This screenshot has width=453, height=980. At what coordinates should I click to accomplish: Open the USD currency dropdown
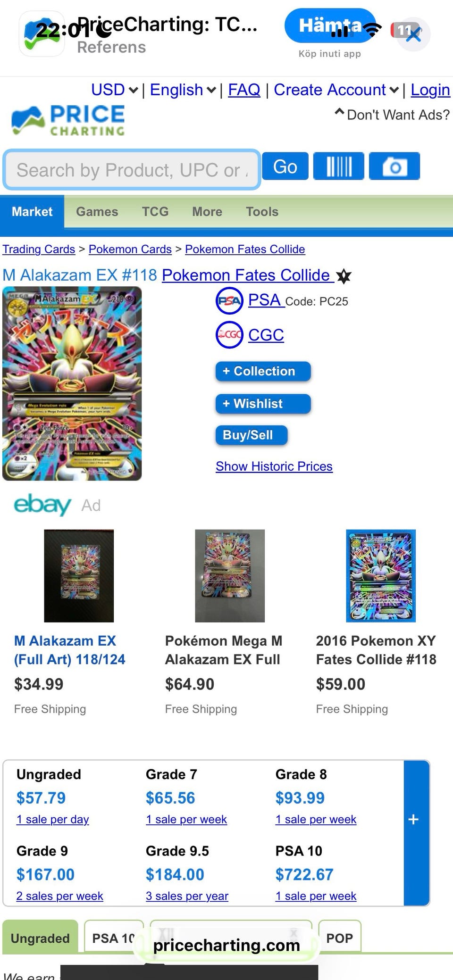[x=115, y=90]
